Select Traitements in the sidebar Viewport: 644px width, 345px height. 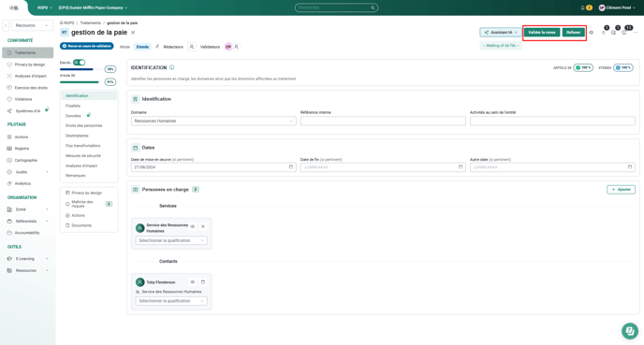coord(28,52)
